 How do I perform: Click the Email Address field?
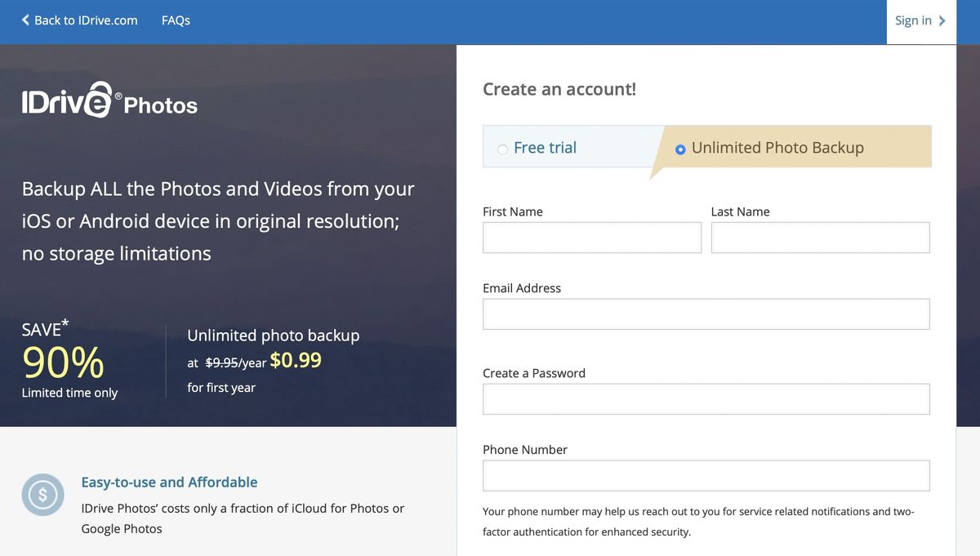click(706, 314)
